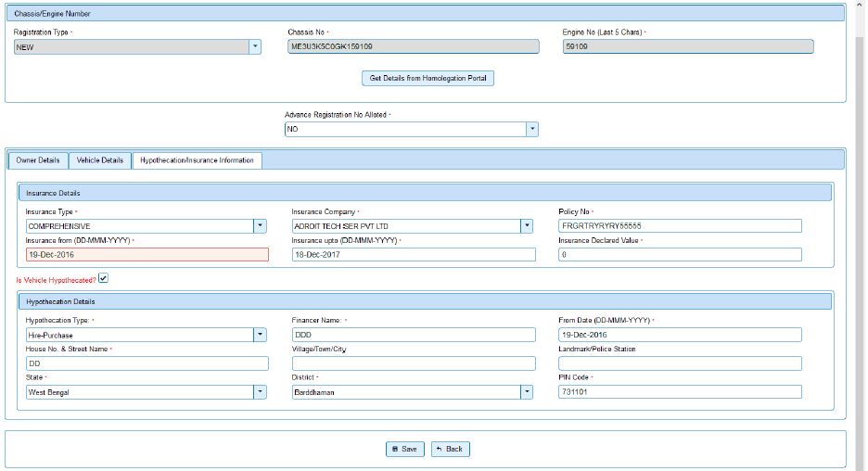
Task: Click the Hypothecation Details section header
Action: click(425, 301)
